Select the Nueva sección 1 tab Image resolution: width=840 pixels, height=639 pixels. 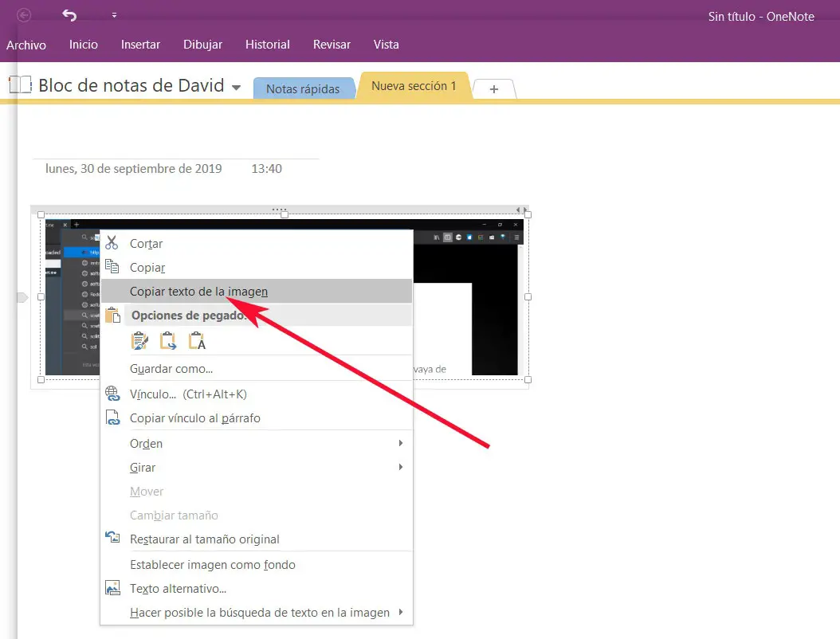pos(414,86)
